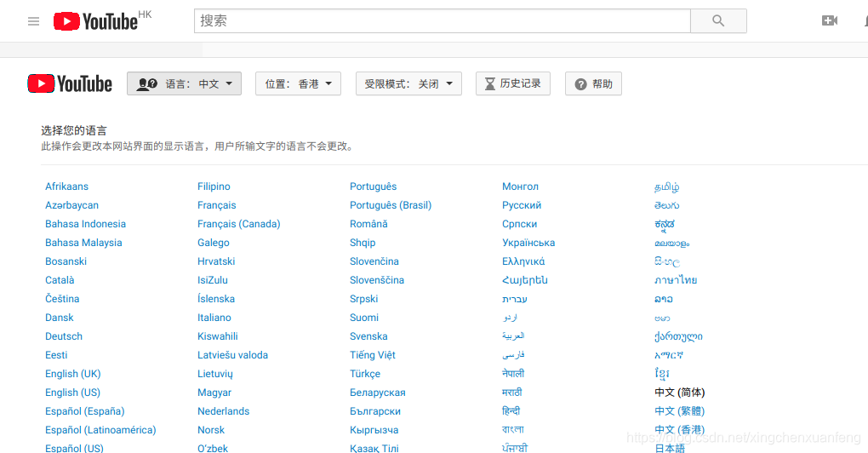Click the hourglass 历史记录 button
This screenshot has height=453, width=868.
(513, 83)
